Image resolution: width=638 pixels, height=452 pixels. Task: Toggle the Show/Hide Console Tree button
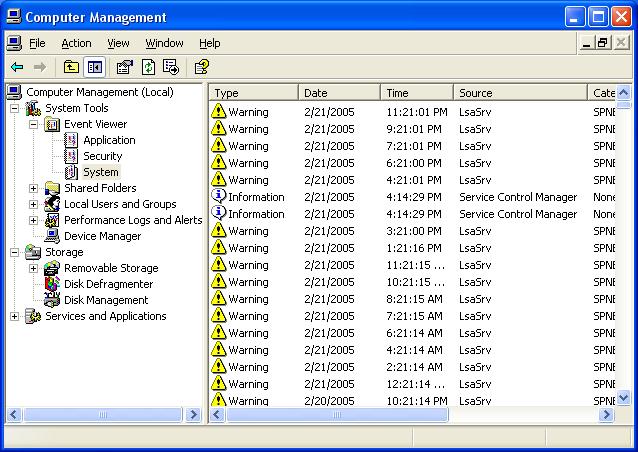[94, 67]
